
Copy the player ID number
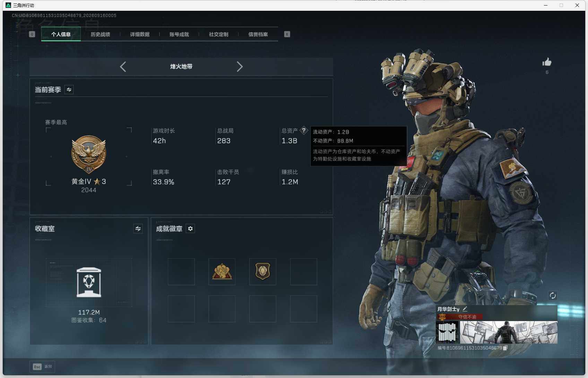tap(505, 348)
